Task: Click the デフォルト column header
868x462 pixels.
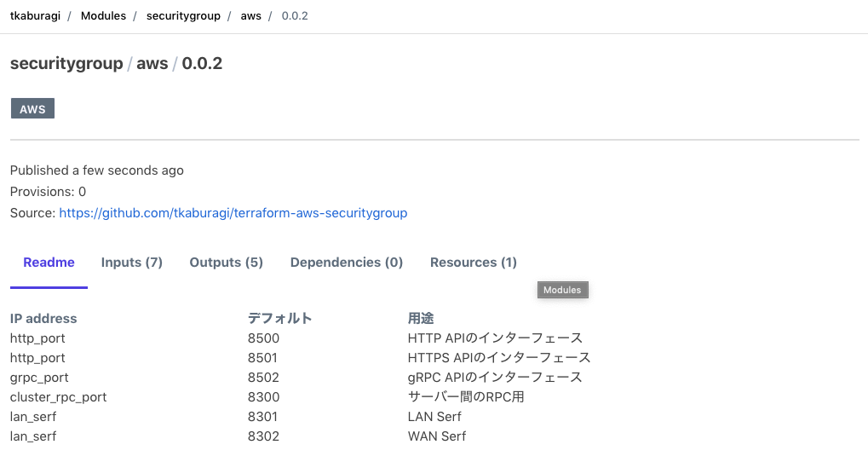Action: pyautogui.click(x=279, y=319)
